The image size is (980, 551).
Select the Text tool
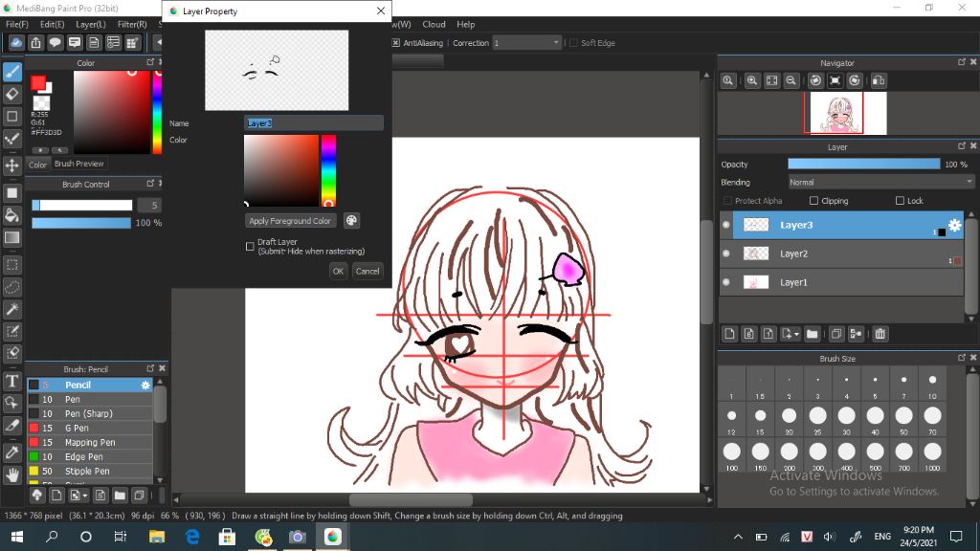(x=11, y=381)
